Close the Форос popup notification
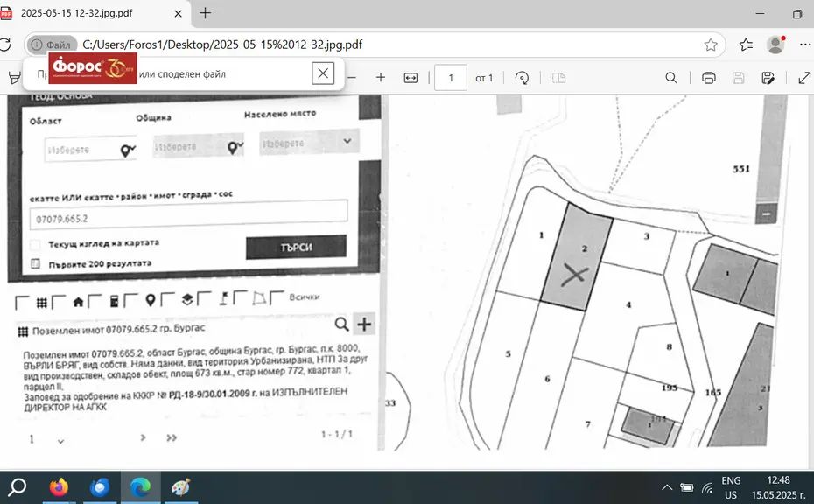Viewport: 814px width, 504px height. tap(323, 73)
